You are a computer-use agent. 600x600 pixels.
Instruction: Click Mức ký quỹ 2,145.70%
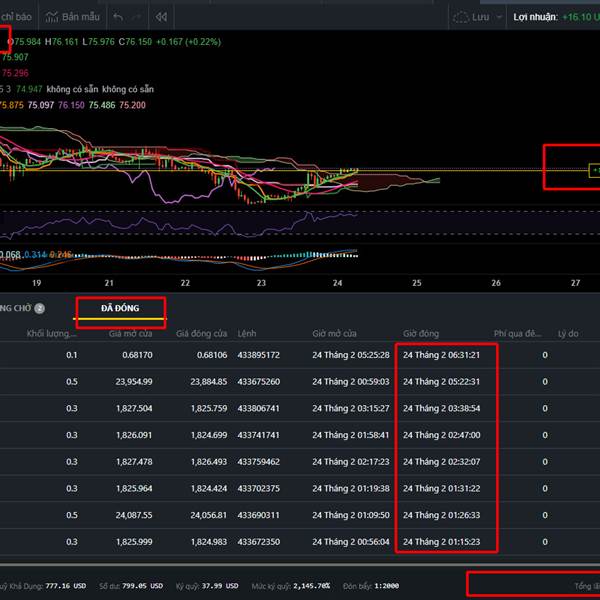[x=290, y=586]
